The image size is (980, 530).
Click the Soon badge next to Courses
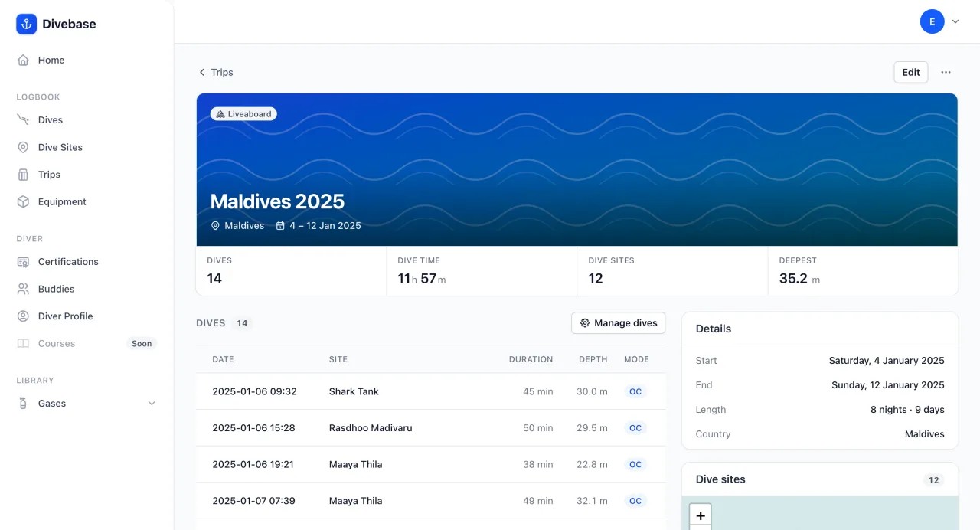point(142,344)
